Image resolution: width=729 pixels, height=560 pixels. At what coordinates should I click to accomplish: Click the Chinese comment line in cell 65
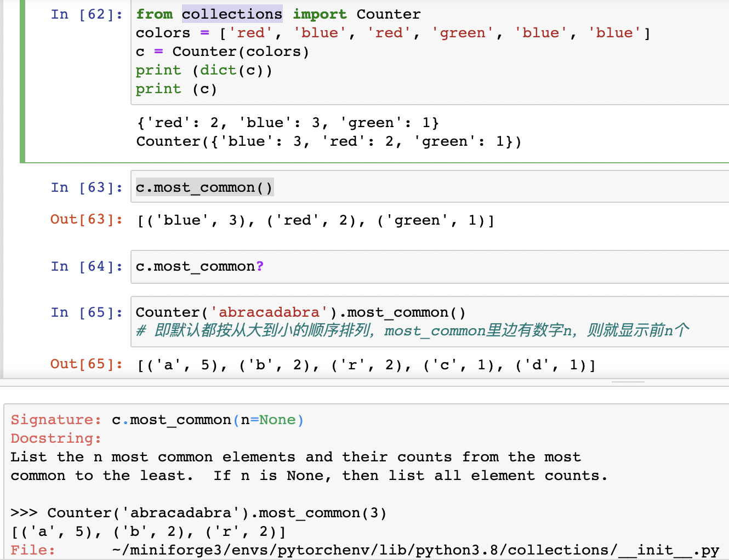412,330
